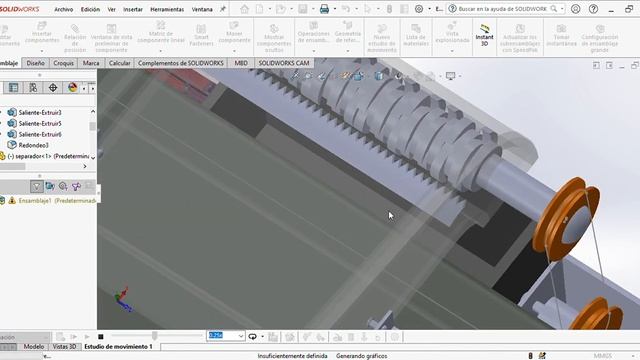The height and width of the screenshot is (360, 640).
Task: Open the FeatureManager design tree tab
Action: tap(13, 88)
